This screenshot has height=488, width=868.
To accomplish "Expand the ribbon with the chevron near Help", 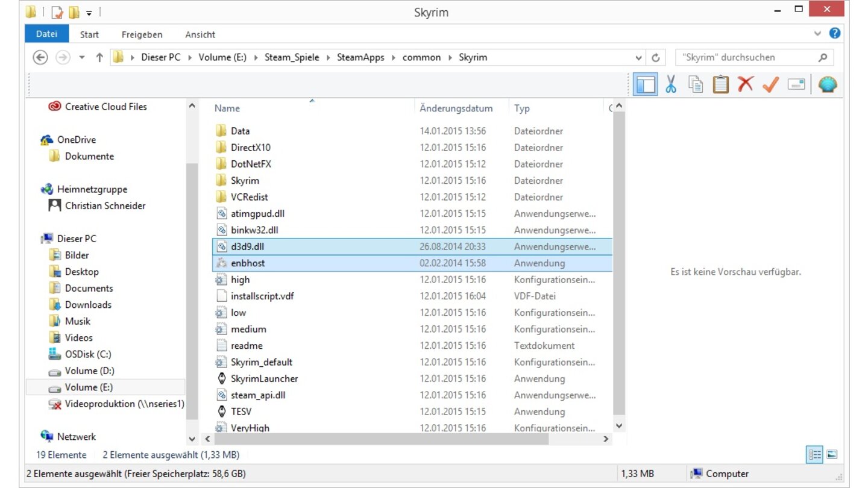I will point(818,34).
